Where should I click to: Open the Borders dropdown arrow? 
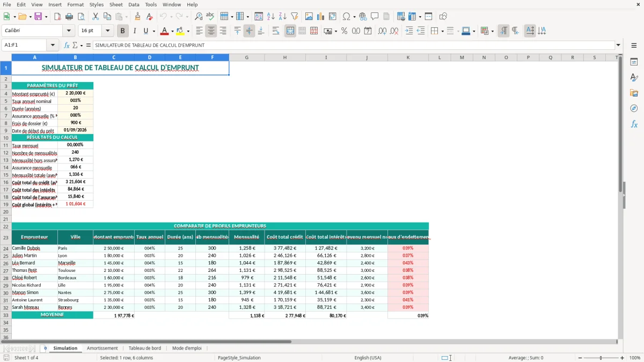click(x=442, y=31)
